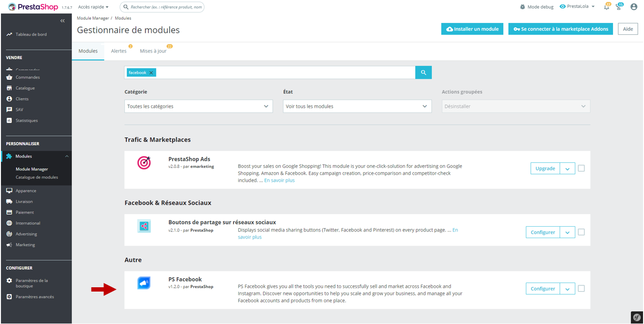Click the Modules puzzle icon
644x324 pixels.
coord(9,157)
